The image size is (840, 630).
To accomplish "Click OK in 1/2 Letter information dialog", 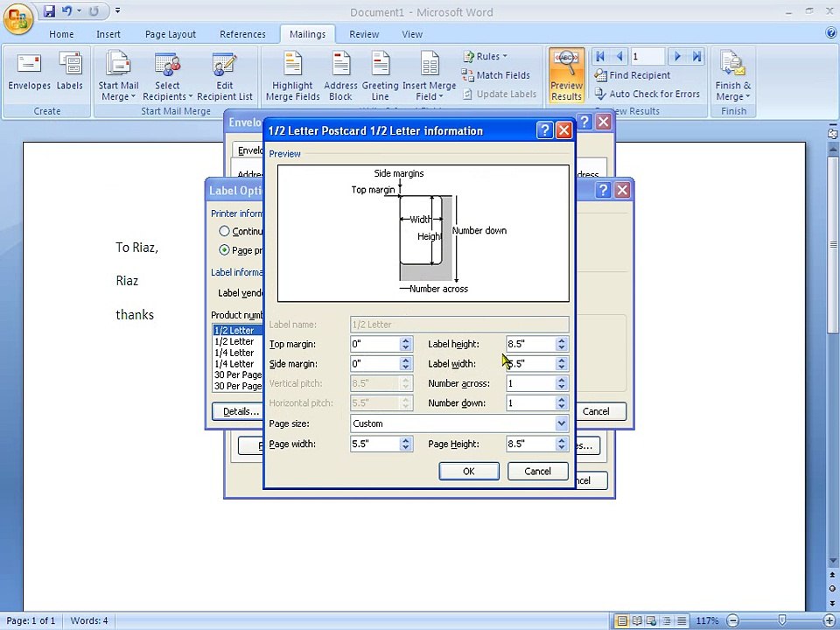I will click(469, 472).
